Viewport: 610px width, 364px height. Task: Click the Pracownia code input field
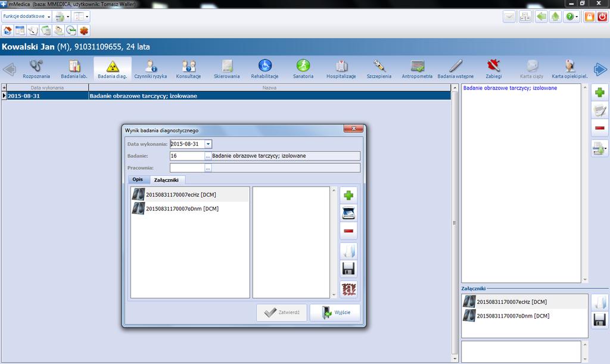click(188, 168)
